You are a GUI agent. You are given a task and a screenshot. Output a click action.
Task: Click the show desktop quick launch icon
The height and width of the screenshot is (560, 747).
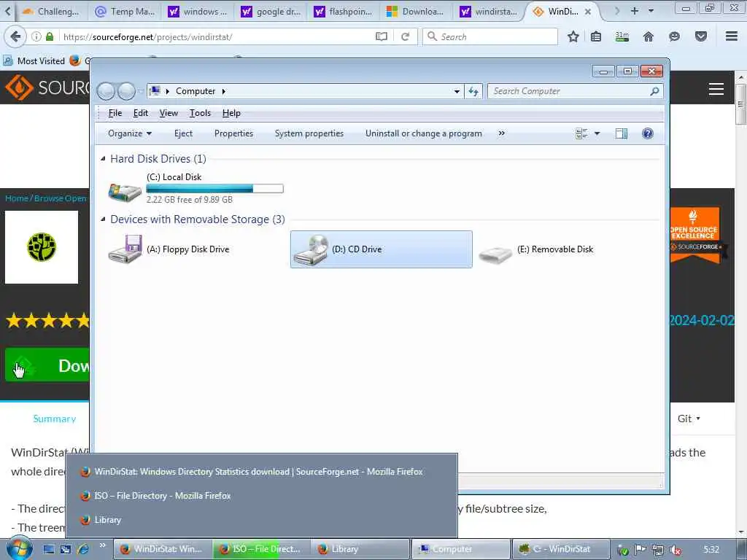tap(49, 549)
